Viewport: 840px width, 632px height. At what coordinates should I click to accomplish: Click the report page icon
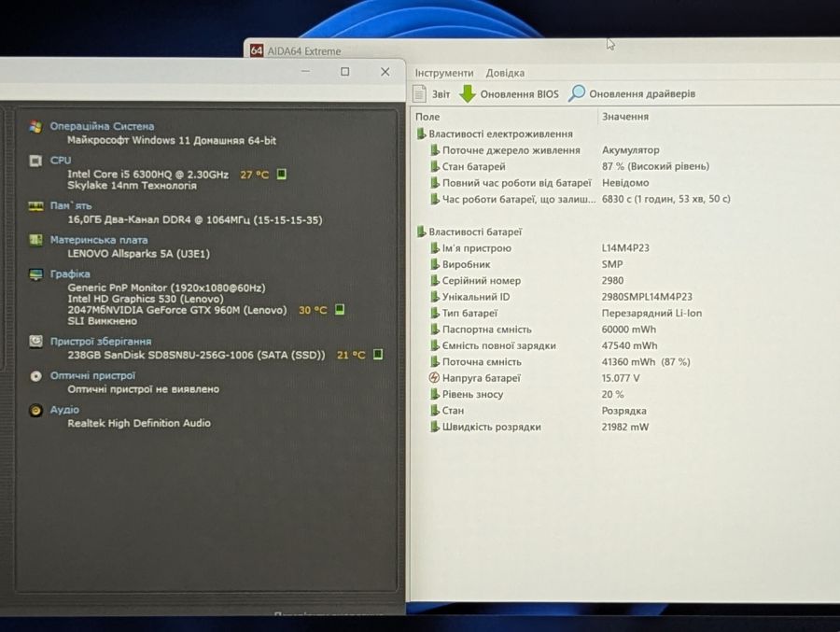click(420, 93)
